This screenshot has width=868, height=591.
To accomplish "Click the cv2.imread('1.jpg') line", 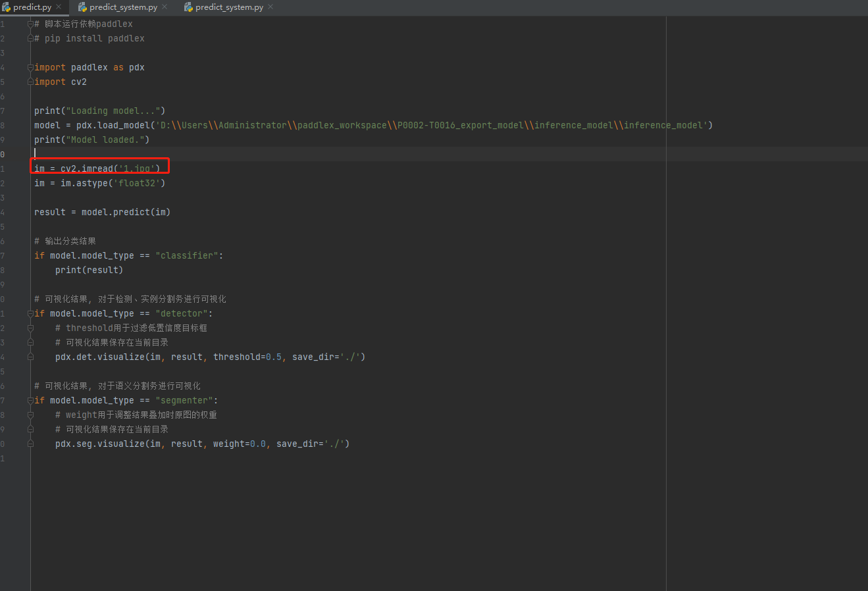I will point(97,168).
